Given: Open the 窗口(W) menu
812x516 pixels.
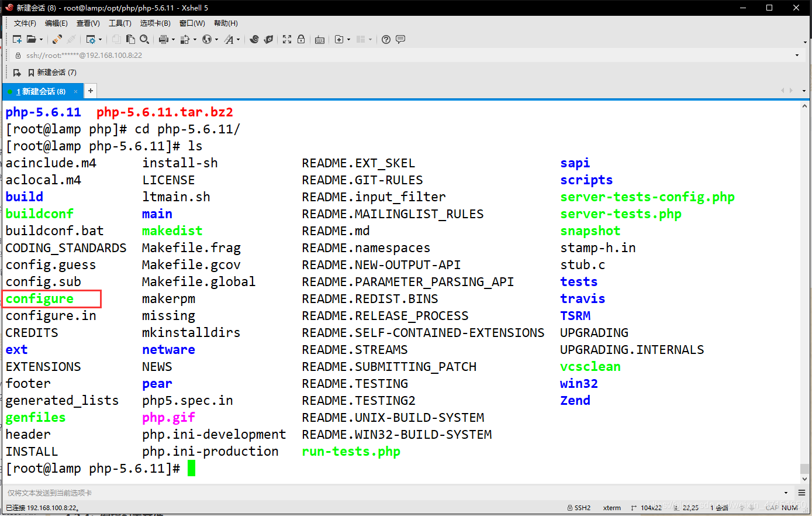Looking at the screenshot, I should 192,23.
